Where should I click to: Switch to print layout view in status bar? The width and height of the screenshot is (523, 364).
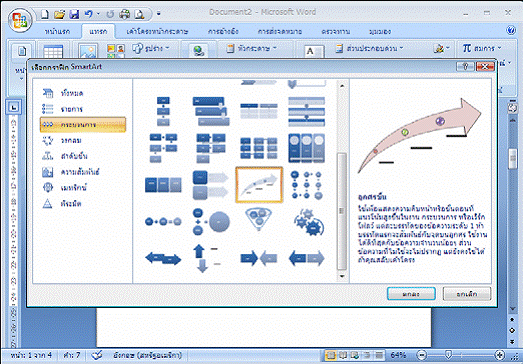(x=331, y=355)
